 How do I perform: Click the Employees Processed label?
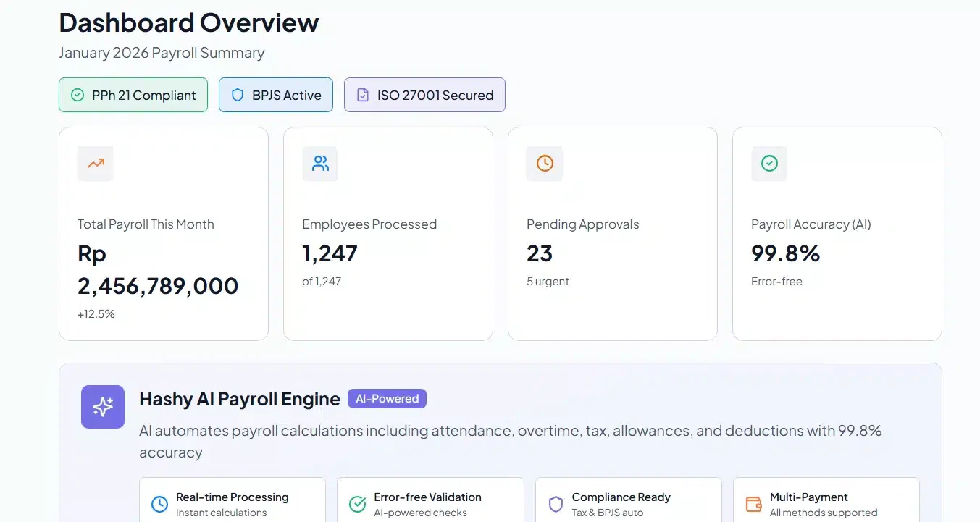369,224
